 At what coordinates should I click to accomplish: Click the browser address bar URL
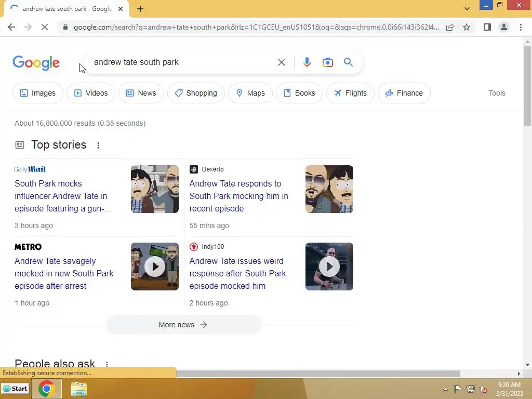[256, 27]
